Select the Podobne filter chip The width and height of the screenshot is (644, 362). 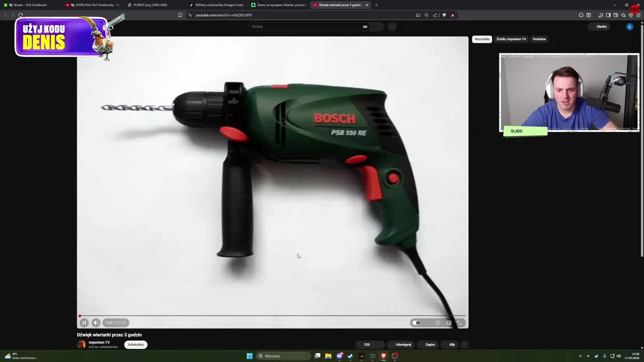click(x=539, y=39)
